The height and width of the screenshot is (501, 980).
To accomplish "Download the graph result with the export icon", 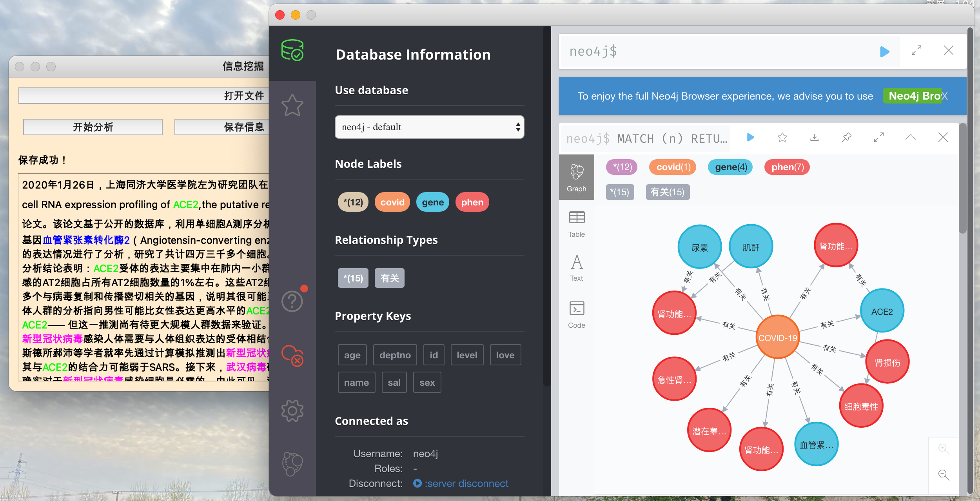I will 815,137.
